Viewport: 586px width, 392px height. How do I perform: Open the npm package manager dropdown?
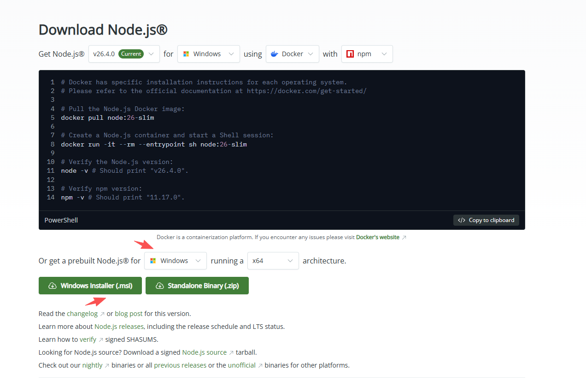click(x=367, y=54)
